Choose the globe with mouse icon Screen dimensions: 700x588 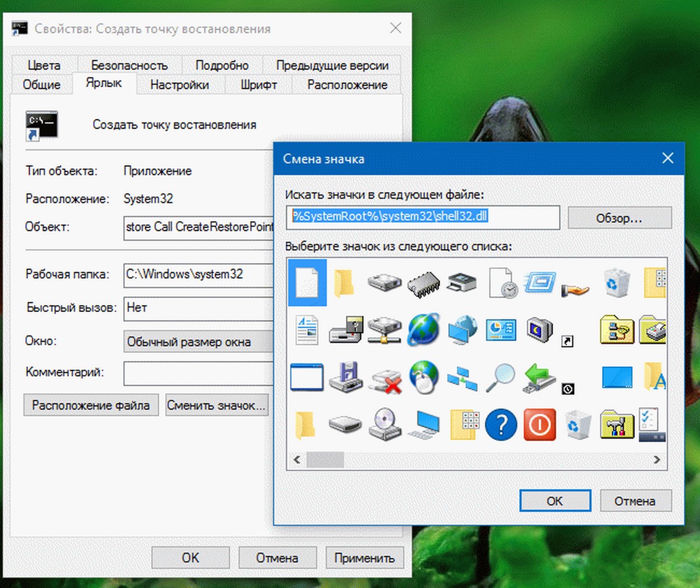tap(423, 377)
